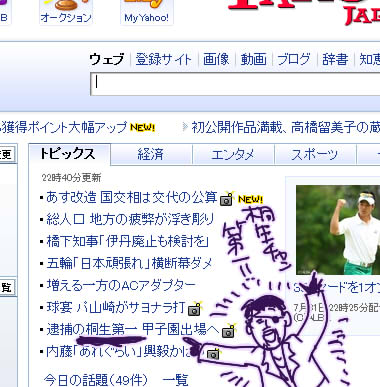Click into the web search box
Viewport: 380px width, 387px height.
[235, 84]
